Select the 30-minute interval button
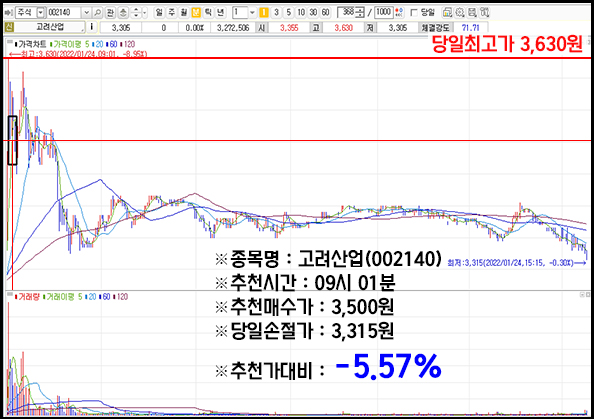 (x=313, y=13)
